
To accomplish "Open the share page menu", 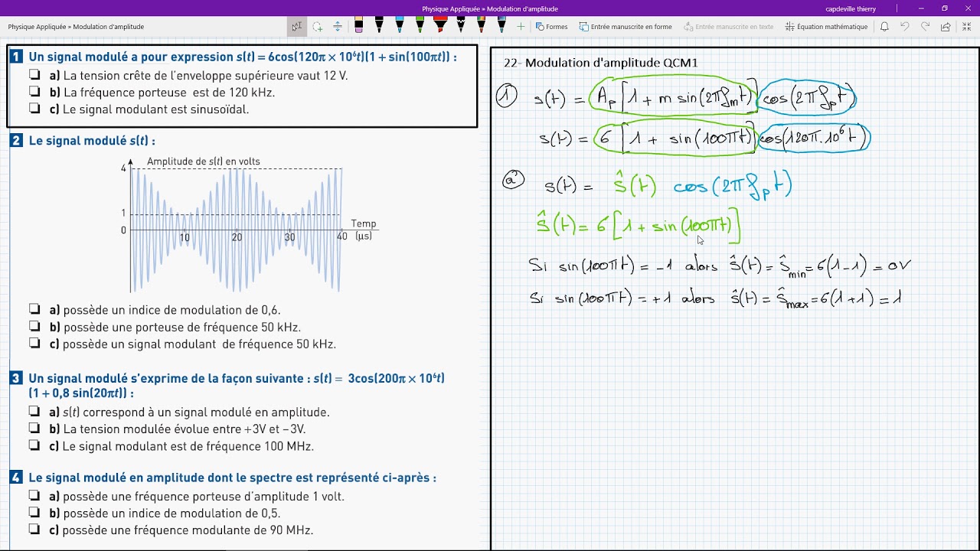I will 946,27.
